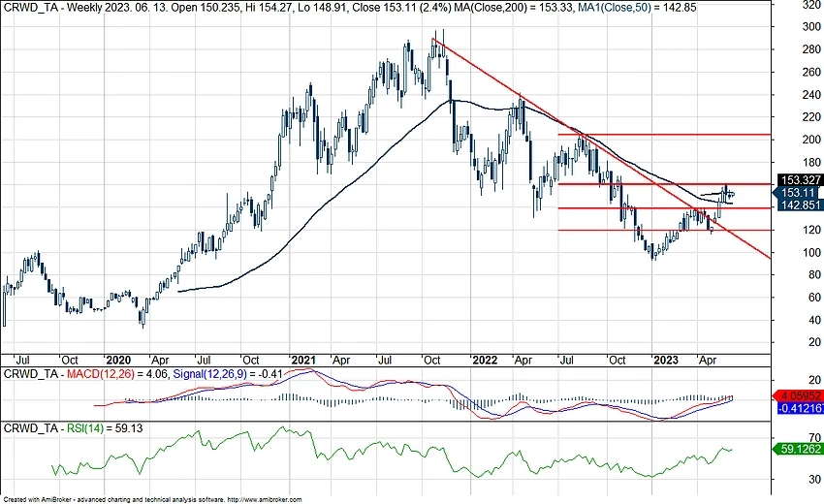Click the amibroker.com URL in the footer

point(264,500)
